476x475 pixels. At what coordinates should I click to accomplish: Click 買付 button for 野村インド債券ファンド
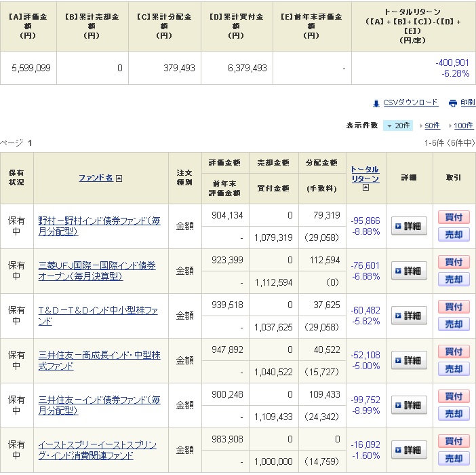pyautogui.click(x=454, y=217)
